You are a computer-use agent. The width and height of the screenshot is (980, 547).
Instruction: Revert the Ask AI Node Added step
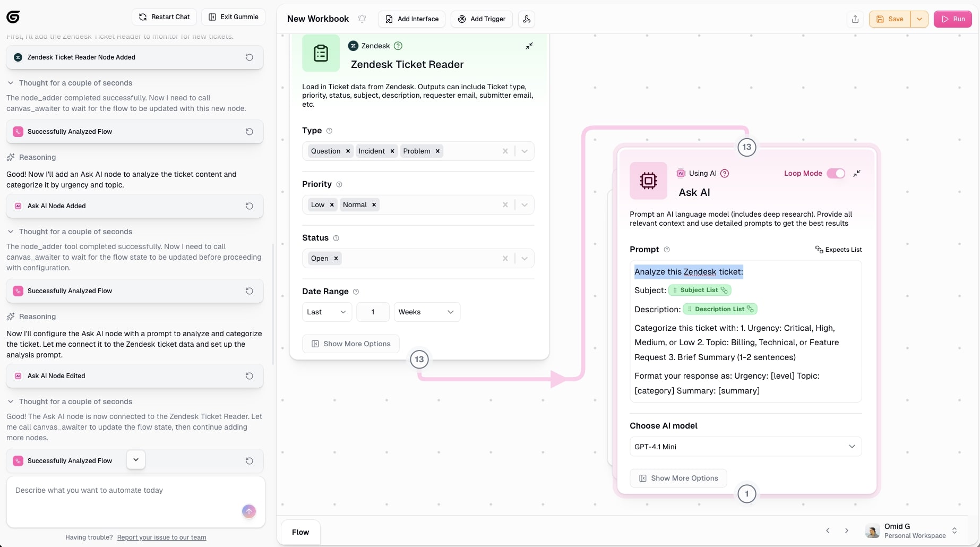coord(249,206)
